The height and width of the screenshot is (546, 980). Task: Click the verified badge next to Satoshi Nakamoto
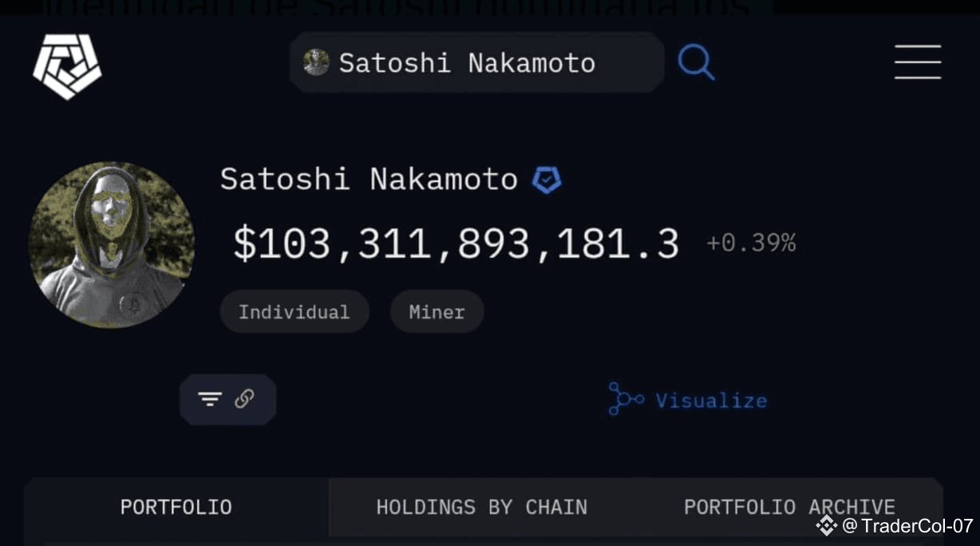pyautogui.click(x=546, y=180)
